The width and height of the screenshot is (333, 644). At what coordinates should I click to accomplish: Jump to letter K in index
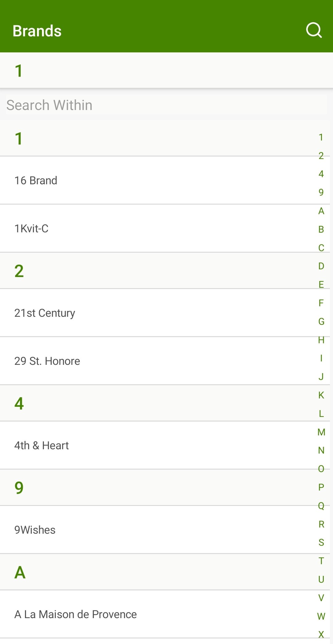[x=321, y=395]
